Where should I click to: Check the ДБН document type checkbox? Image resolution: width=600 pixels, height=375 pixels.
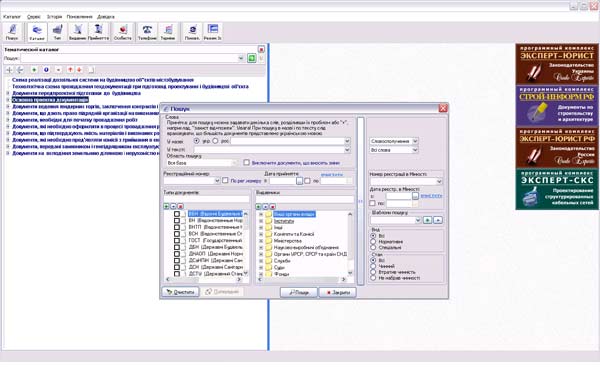click(x=177, y=247)
